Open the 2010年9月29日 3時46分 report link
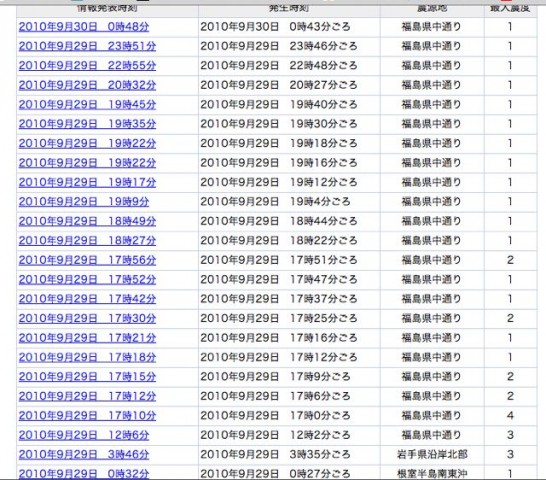546x480 pixels. pos(84,455)
